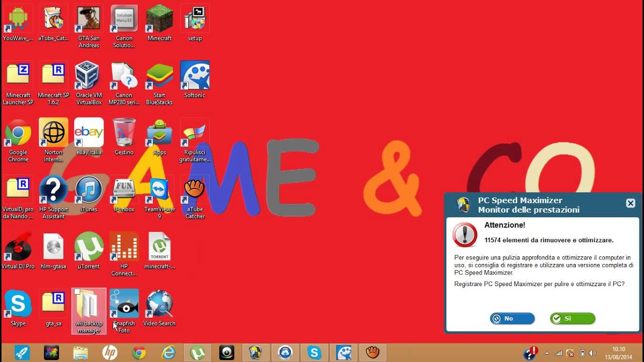The image size is (644, 362).
Task: Open Video Search desktop icon
Action: 159,309
